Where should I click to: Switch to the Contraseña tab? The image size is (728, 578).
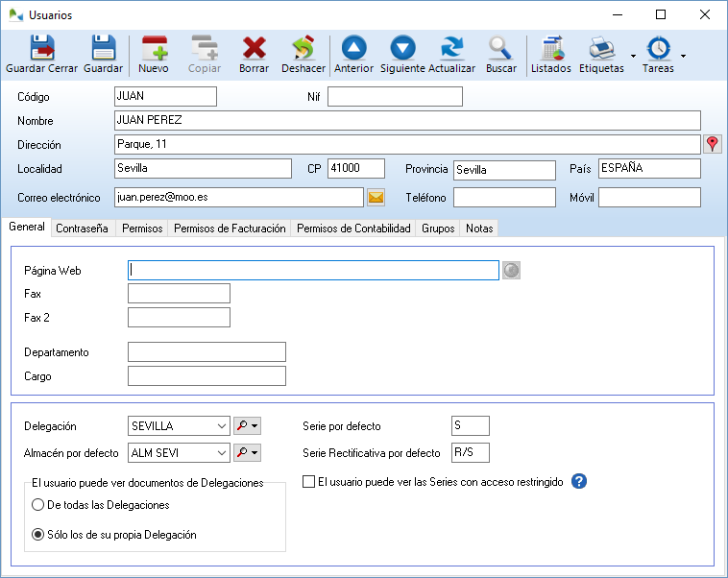[83, 229]
